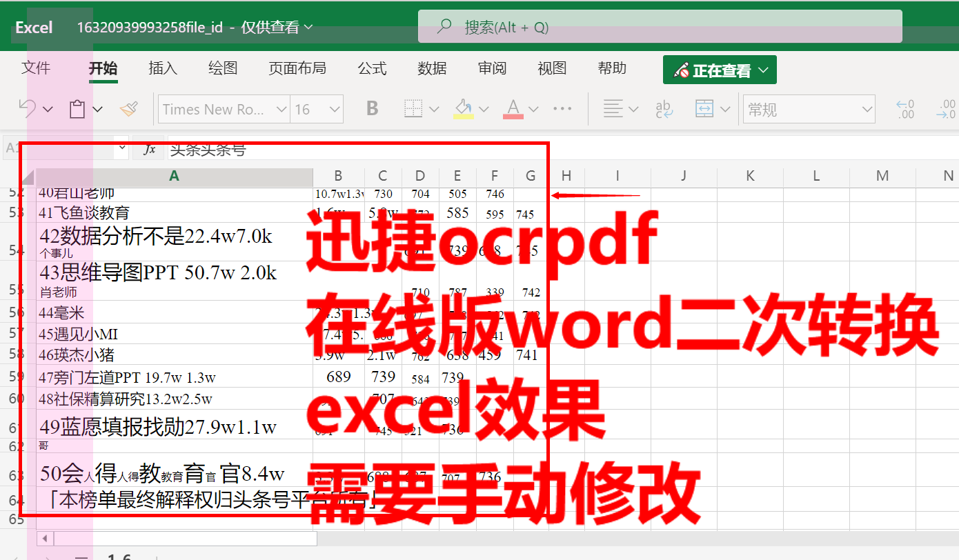This screenshot has height=560, width=959.
Task: Open the 帮助 tab
Action: coord(612,68)
